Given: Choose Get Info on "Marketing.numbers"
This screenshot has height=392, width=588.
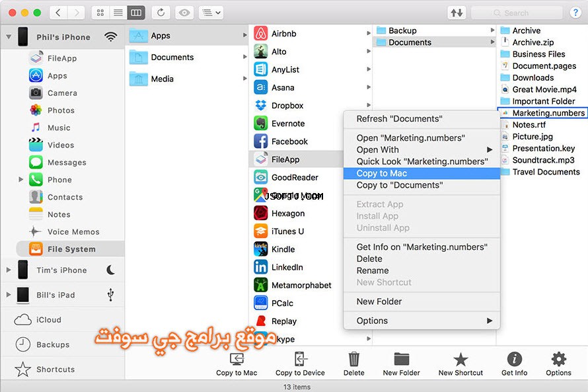Looking at the screenshot, I should [x=422, y=247].
